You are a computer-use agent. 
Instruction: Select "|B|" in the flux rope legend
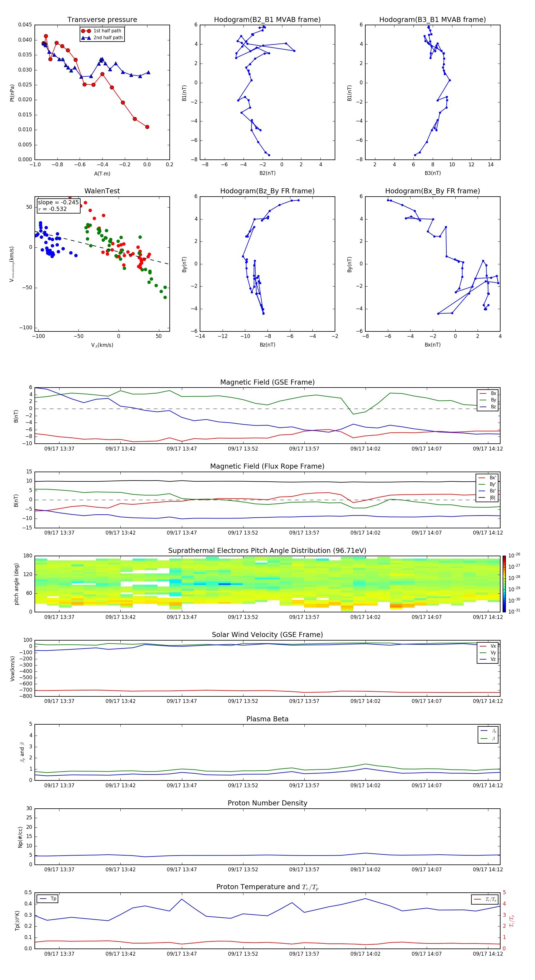coord(487,498)
